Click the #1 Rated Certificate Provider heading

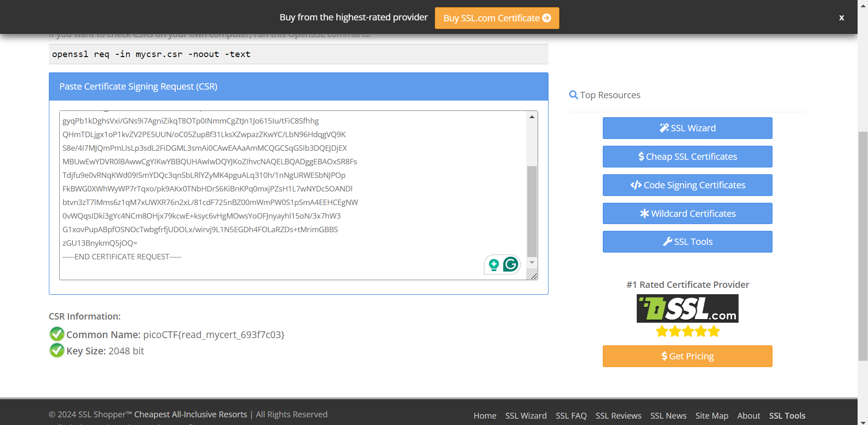[x=688, y=285]
